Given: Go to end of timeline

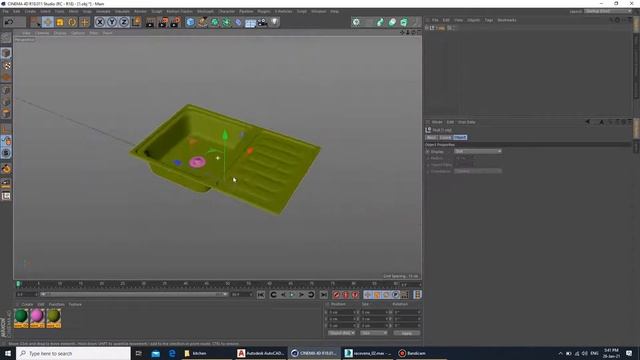Looking at the screenshot, I should (324, 295).
